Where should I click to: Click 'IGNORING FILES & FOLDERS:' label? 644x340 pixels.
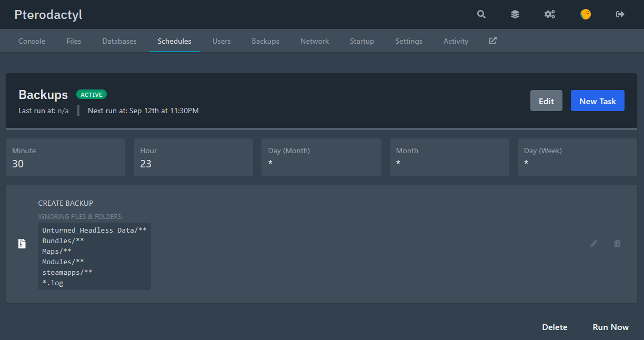coord(80,216)
